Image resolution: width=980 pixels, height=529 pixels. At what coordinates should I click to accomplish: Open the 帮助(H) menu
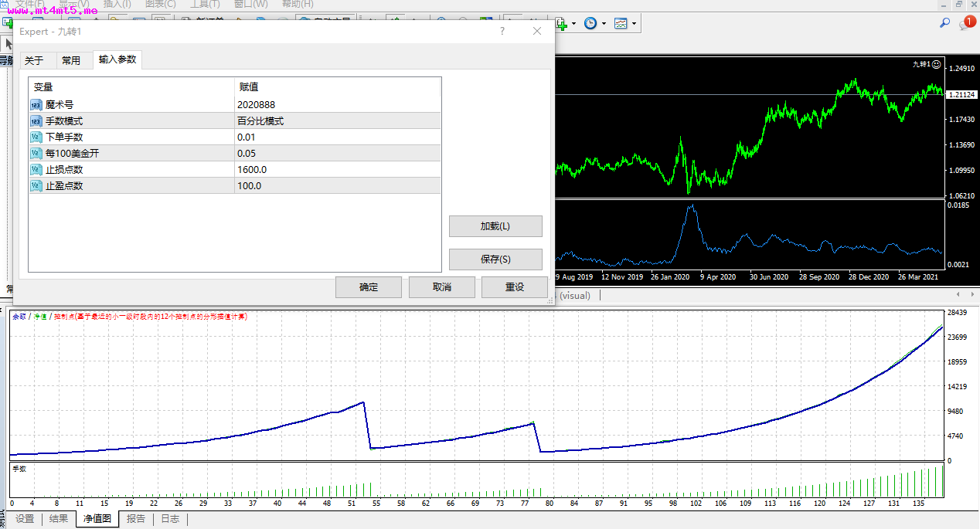click(x=298, y=4)
